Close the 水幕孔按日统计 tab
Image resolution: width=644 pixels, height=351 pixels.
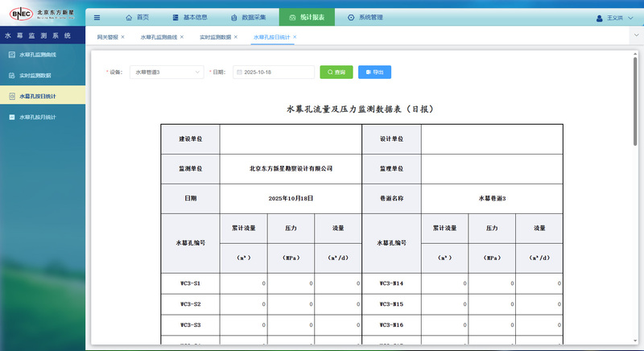(x=295, y=37)
